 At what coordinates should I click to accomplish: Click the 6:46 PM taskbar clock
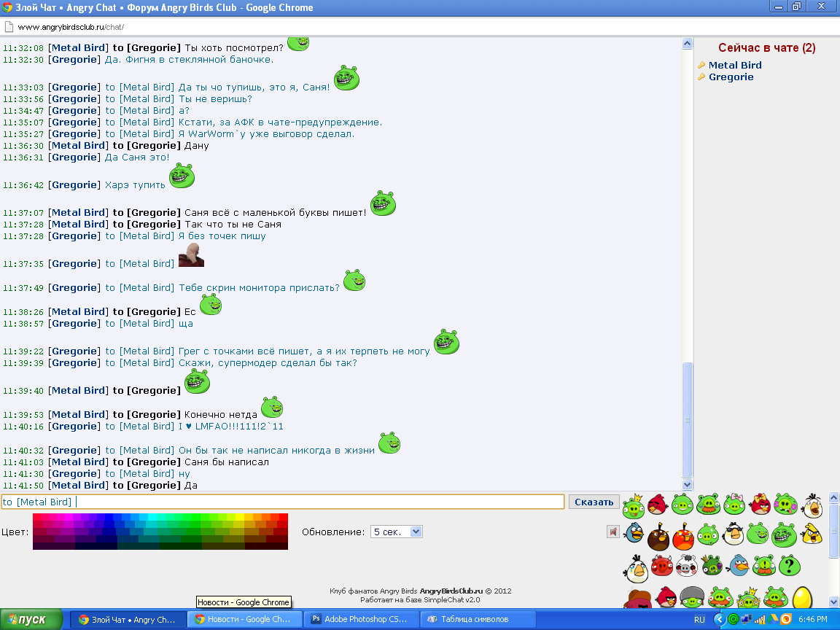[x=812, y=619]
